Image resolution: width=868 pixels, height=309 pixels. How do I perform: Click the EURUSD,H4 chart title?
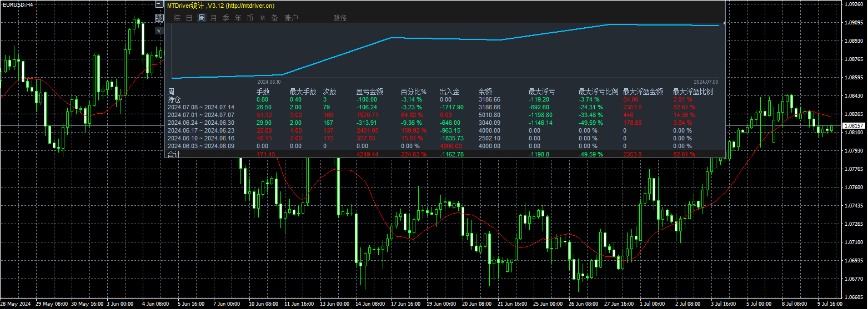click(x=17, y=4)
